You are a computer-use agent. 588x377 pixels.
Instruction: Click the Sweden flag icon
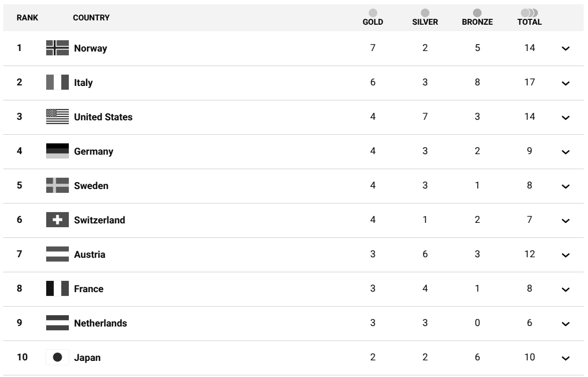(58, 186)
